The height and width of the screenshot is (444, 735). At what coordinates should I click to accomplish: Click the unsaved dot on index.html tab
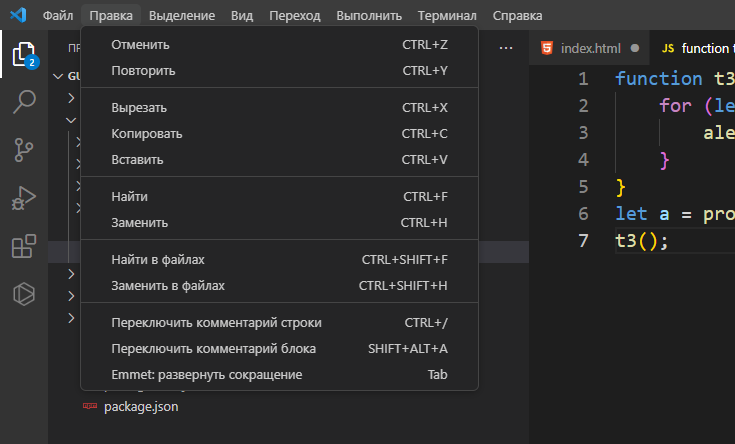[x=635, y=48]
